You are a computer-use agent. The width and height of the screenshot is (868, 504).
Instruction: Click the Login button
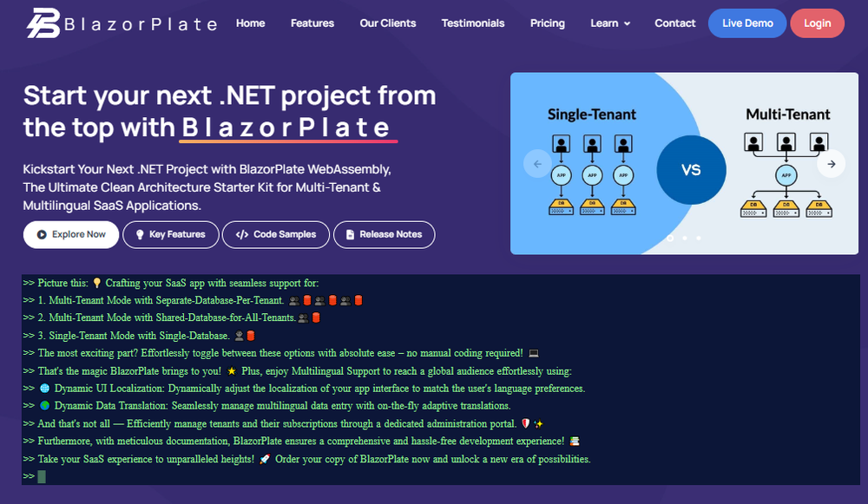tap(817, 23)
